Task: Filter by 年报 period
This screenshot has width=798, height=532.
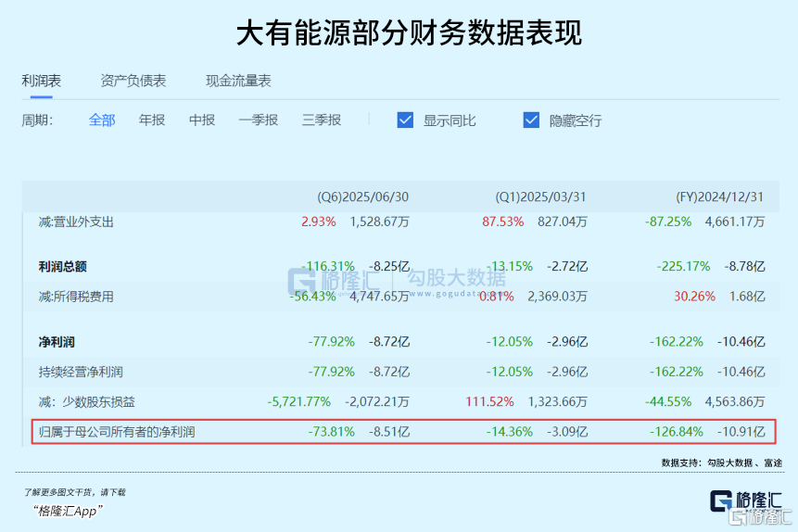Action: pos(152,120)
